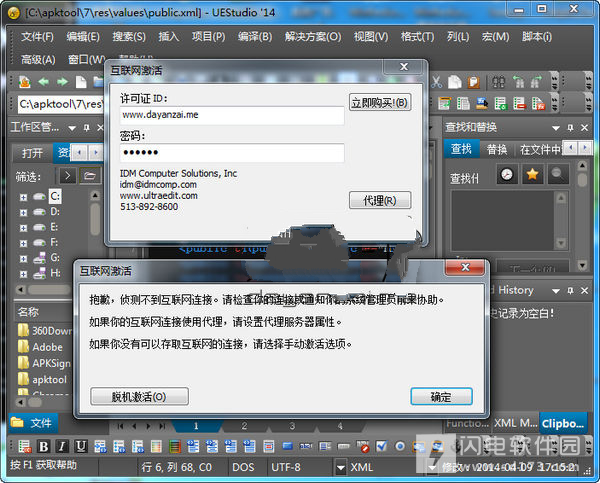Click the radio button icon in the bottom toolbar

pos(400,446)
